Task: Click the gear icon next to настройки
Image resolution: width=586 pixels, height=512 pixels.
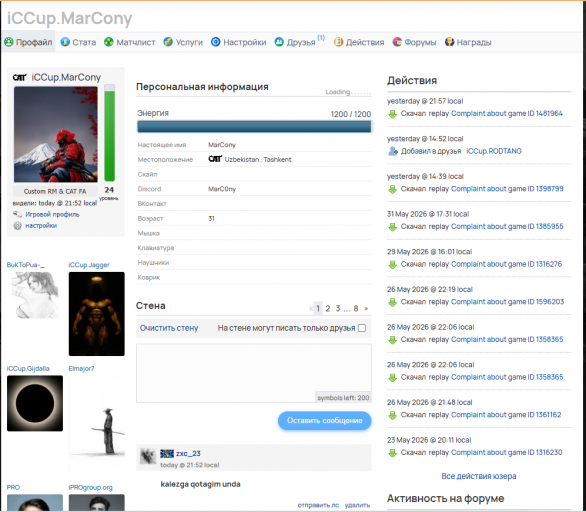Action: coord(18,225)
